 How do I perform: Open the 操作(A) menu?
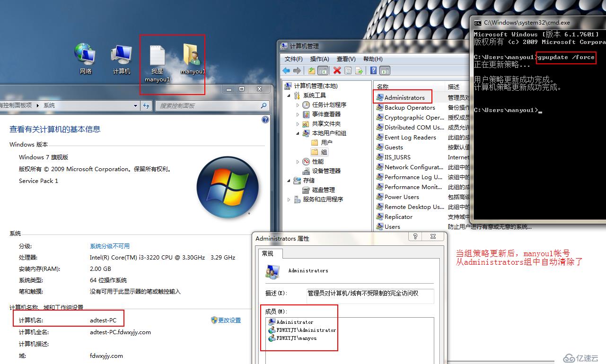pos(320,59)
